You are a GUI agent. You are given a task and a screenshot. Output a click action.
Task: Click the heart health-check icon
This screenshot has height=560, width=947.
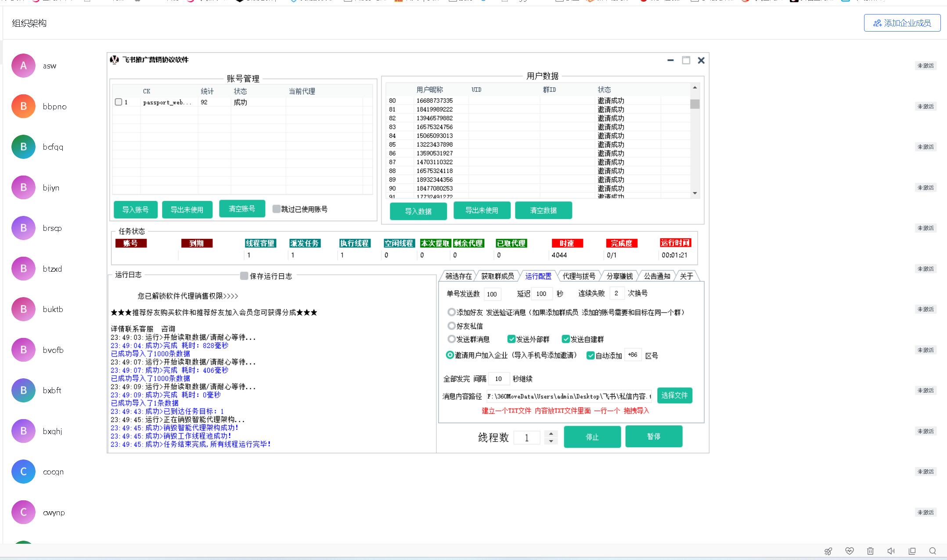pyautogui.click(x=849, y=551)
